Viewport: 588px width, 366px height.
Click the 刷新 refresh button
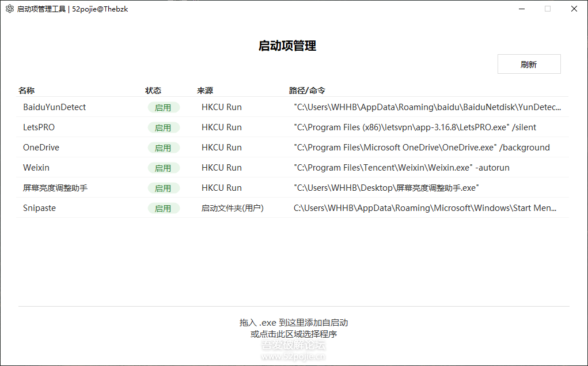point(529,63)
